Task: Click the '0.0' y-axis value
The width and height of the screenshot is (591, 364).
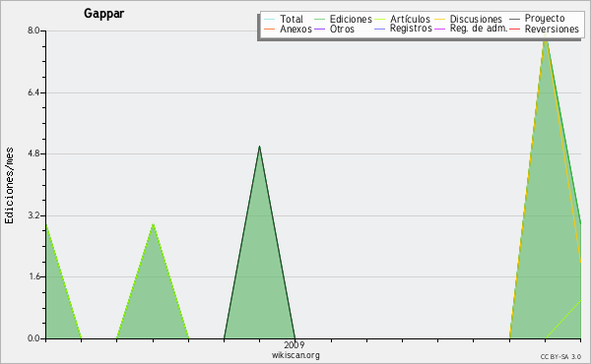Action: (33, 338)
